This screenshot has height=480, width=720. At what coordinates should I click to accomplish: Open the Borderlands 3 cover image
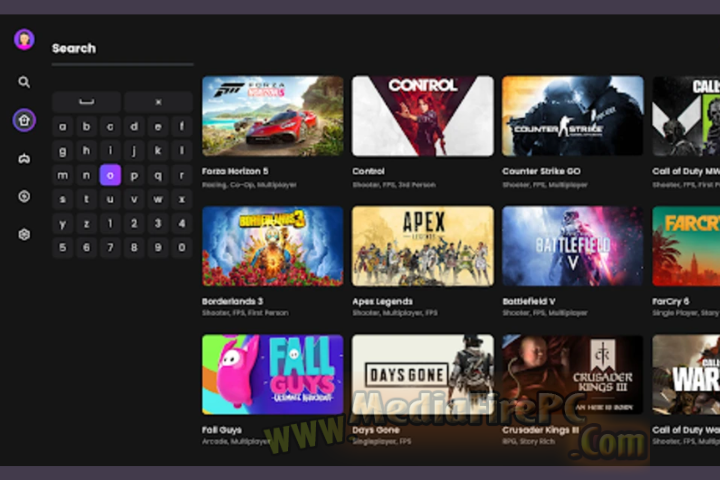273,246
